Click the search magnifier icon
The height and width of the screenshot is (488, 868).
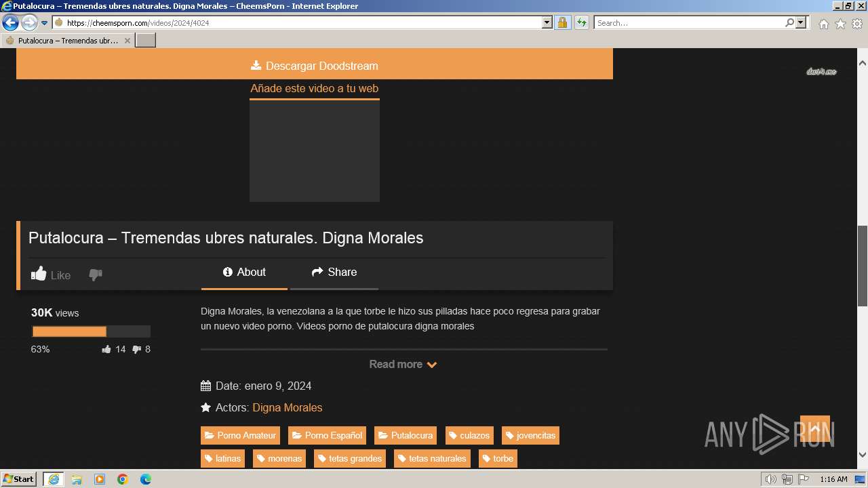[789, 22]
